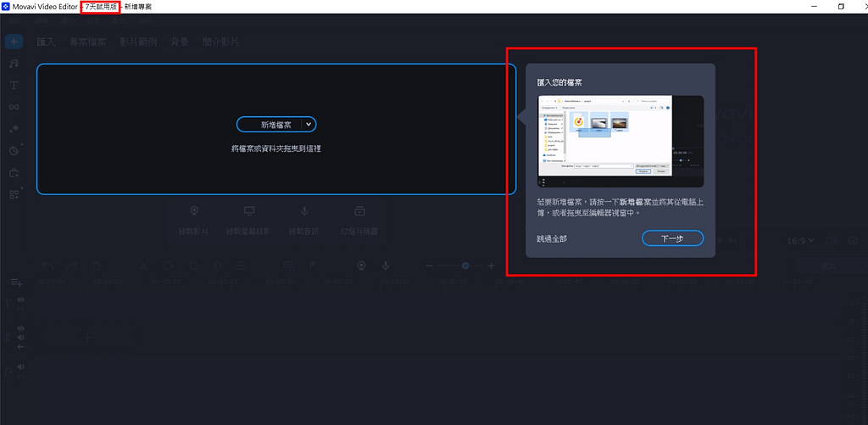Click the flag Marker icon

click(x=312, y=266)
